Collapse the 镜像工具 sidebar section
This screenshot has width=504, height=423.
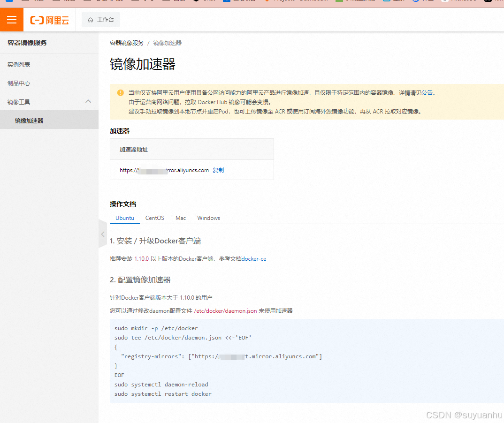point(88,101)
